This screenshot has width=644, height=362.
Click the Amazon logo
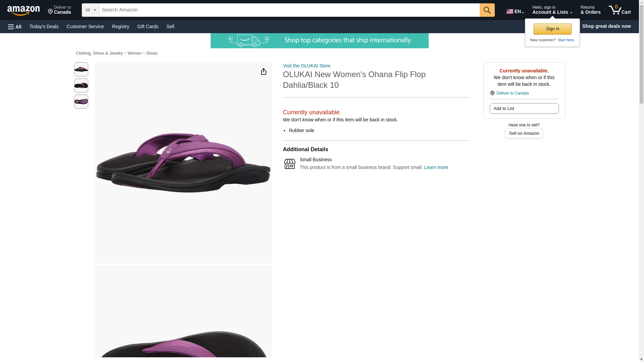[x=23, y=10]
